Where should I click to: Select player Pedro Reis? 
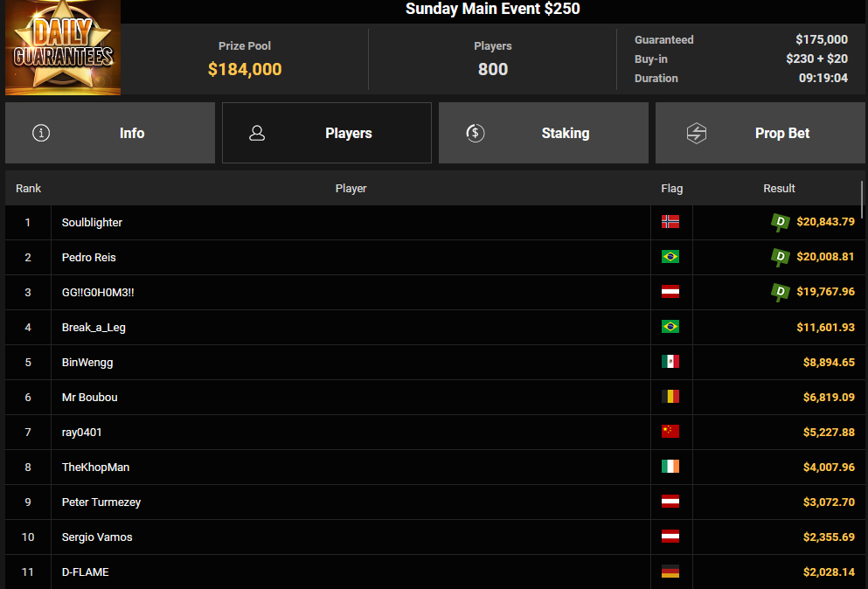click(x=88, y=258)
